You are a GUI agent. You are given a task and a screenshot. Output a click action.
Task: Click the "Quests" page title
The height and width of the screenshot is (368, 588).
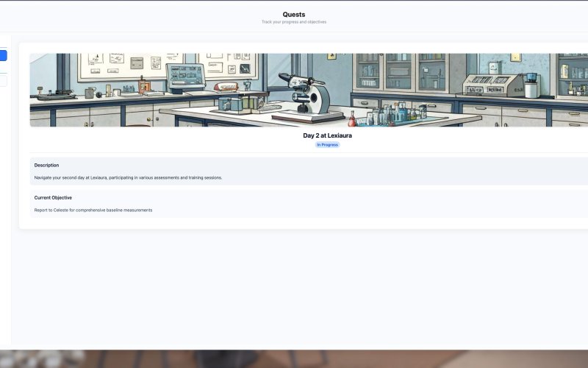pos(293,14)
